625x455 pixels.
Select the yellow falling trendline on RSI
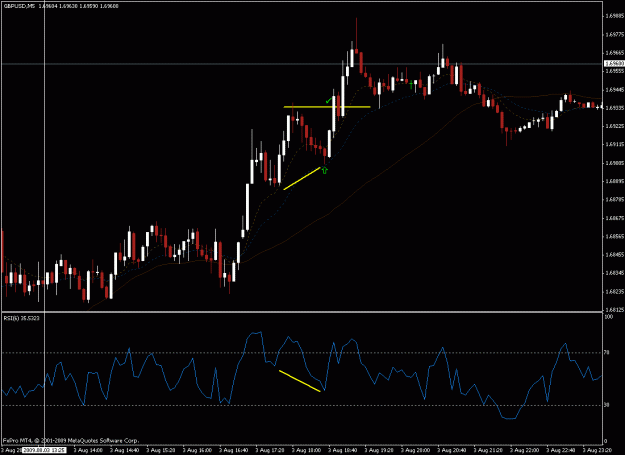(299, 381)
